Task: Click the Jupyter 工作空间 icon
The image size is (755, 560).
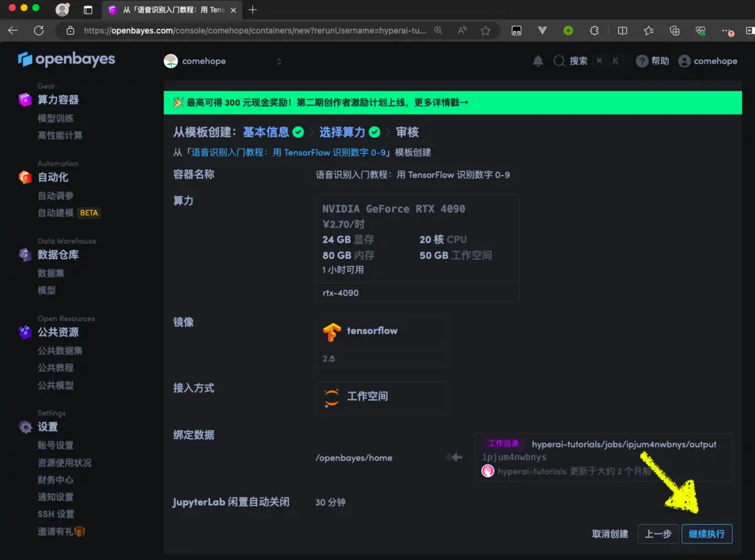Action: (x=331, y=397)
